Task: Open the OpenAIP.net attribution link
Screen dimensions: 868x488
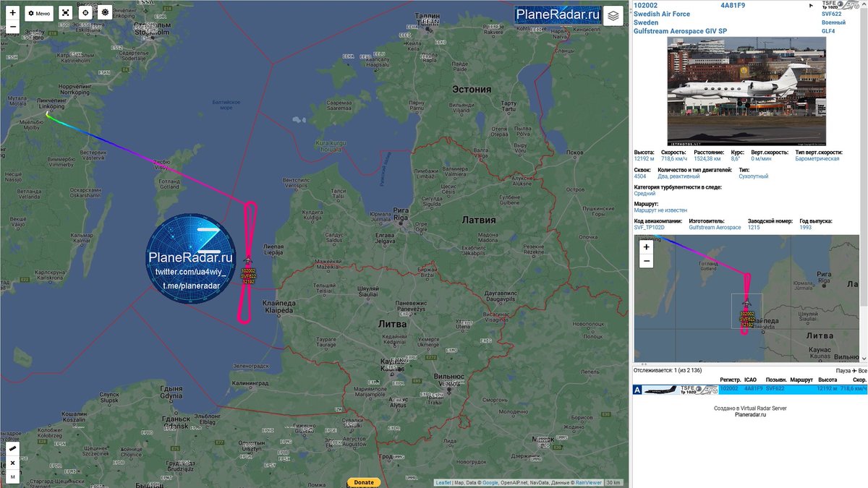Action: coord(515,482)
